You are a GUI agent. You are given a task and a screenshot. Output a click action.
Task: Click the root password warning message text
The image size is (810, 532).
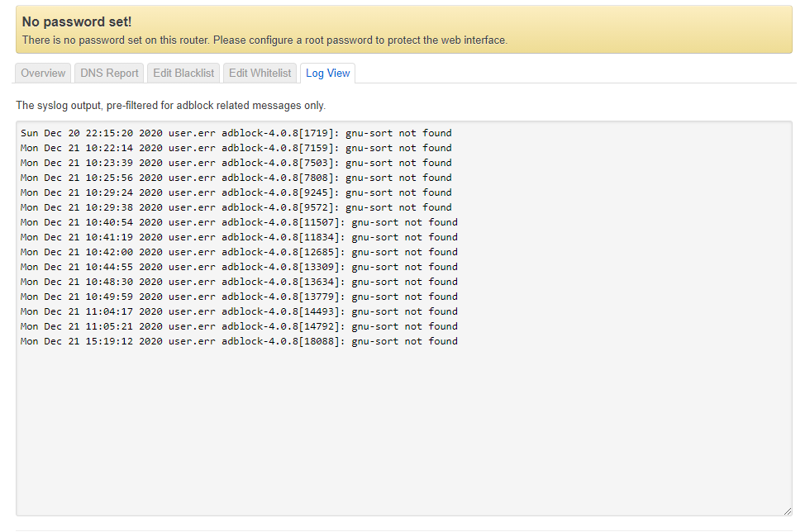(x=264, y=40)
